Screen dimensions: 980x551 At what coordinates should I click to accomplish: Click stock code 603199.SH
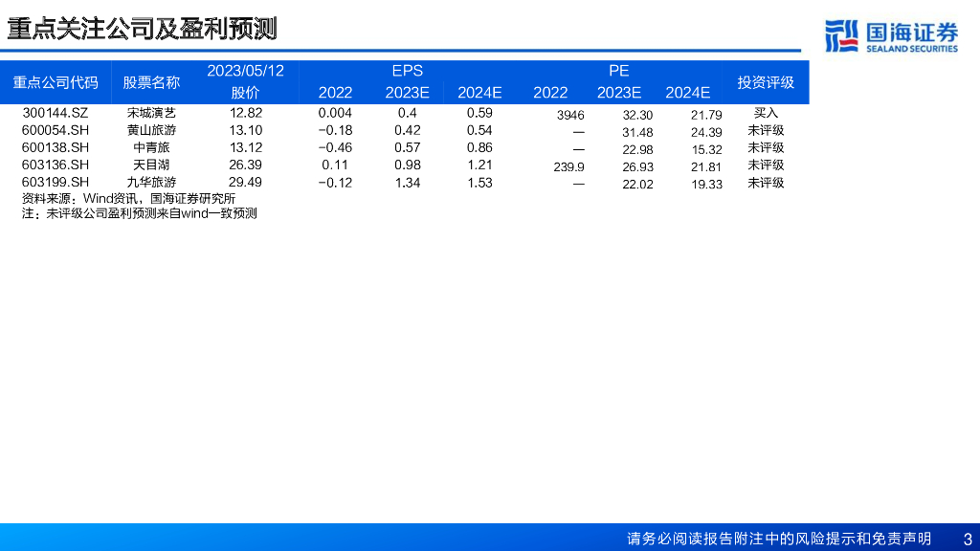tap(55, 183)
